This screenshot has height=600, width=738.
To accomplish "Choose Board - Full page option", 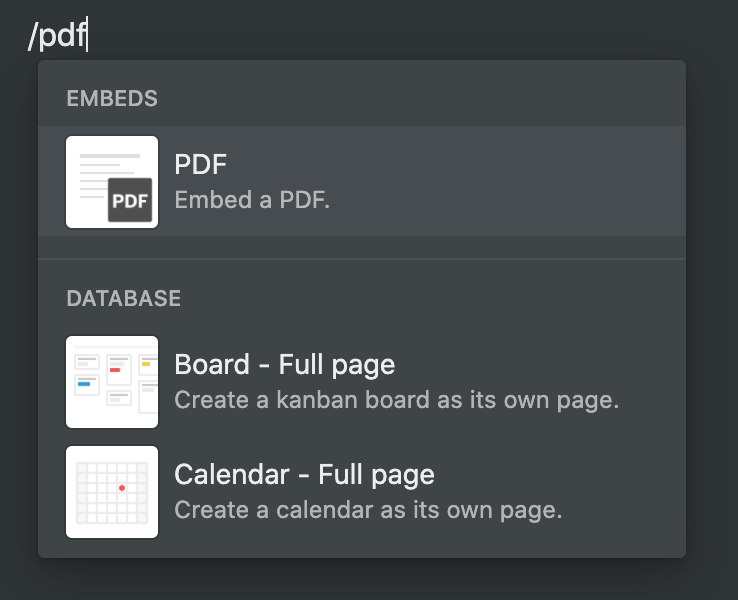I will [361, 382].
